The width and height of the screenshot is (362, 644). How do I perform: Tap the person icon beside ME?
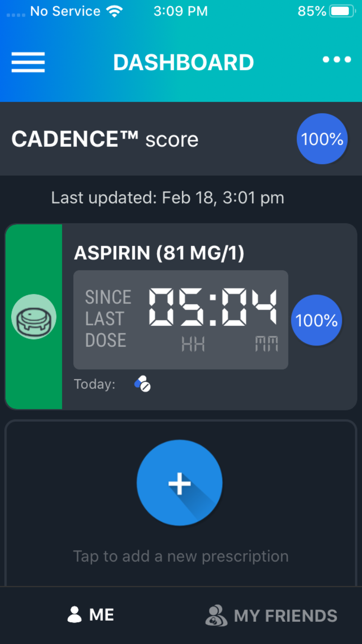pyautogui.click(x=75, y=615)
